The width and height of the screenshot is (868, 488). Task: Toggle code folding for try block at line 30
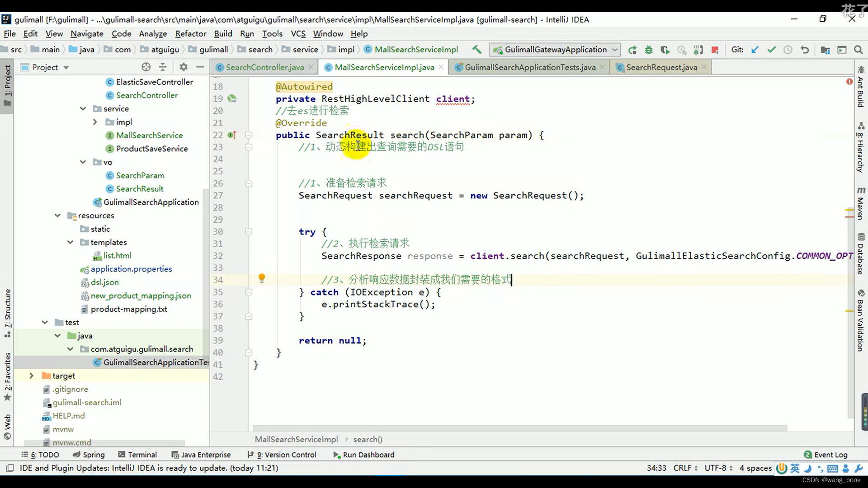click(249, 231)
